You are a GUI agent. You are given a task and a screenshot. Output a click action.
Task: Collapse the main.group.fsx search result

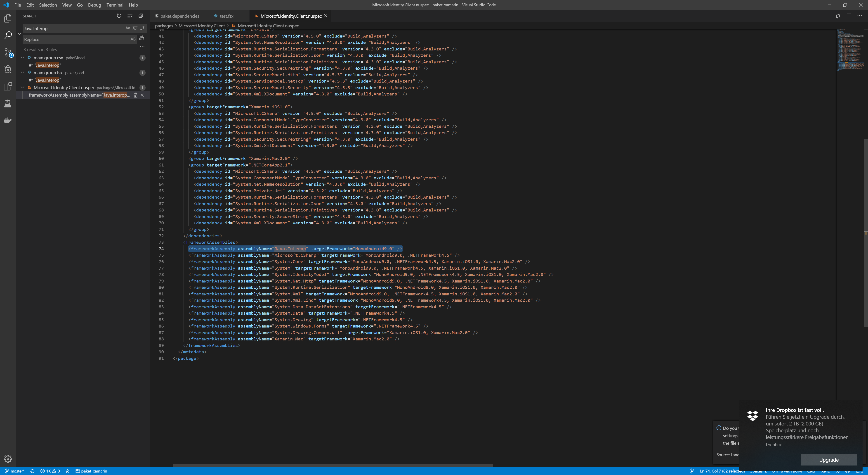(23, 72)
